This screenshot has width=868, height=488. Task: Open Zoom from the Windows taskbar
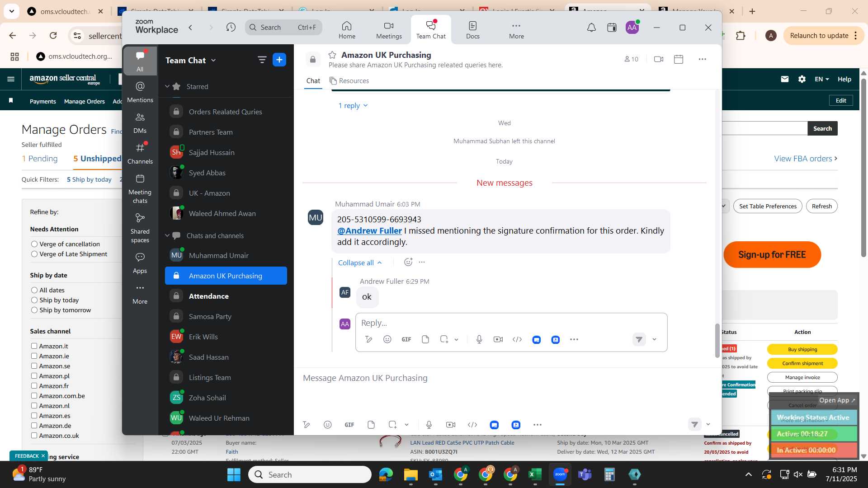tap(560, 474)
